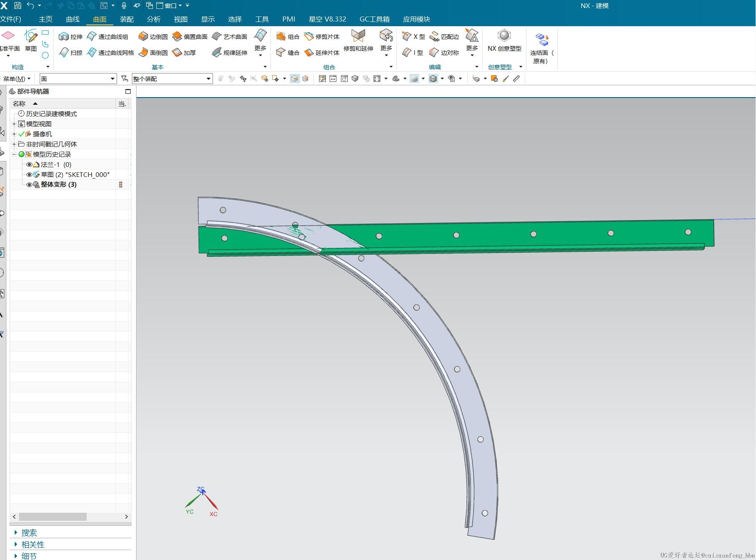The image size is (756, 560).
Task: Choose the 偏置曲面 (Offset Surface) tool
Action: (190, 37)
